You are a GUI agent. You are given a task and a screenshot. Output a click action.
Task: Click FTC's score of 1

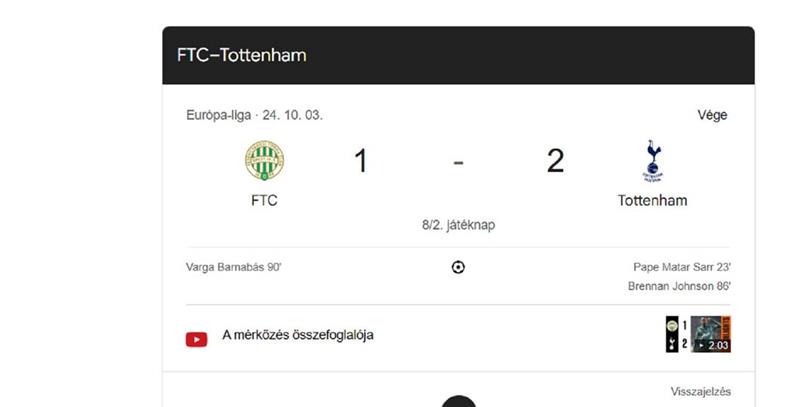(x=361, y=160)
